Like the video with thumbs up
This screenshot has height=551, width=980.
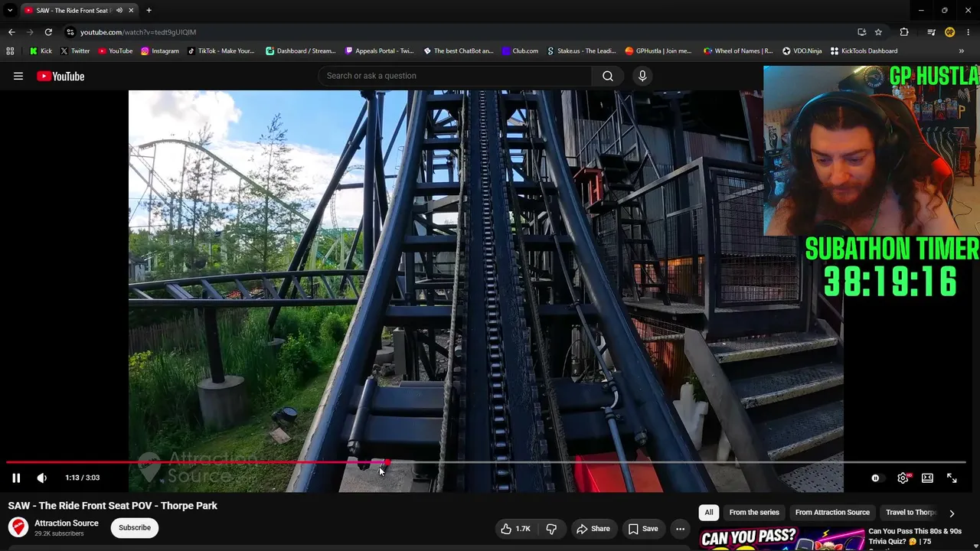(515, 528)
